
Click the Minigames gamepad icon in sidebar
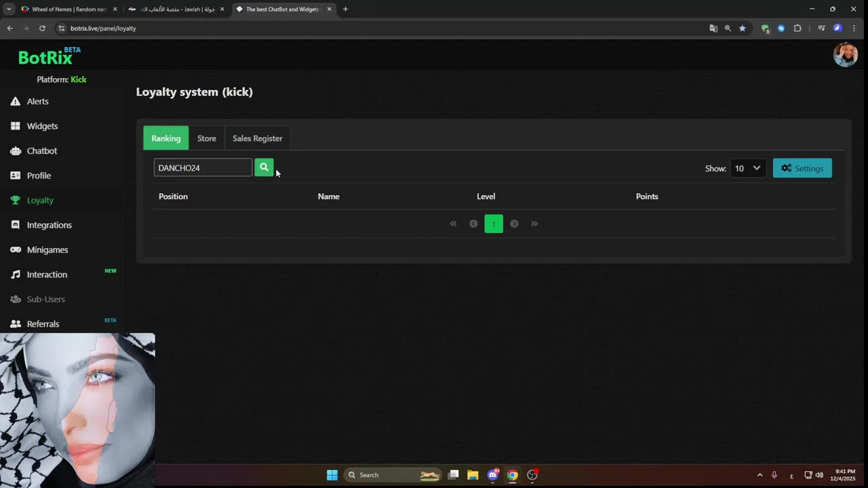point(15,249)
